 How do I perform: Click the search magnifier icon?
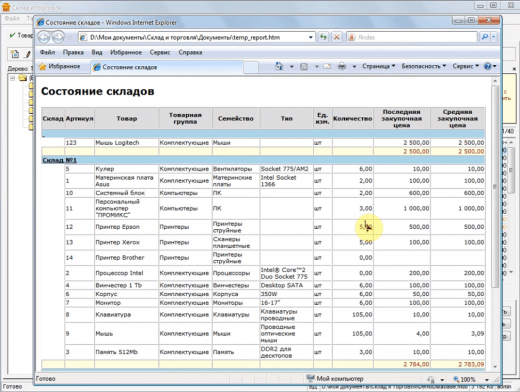point(485,37)
